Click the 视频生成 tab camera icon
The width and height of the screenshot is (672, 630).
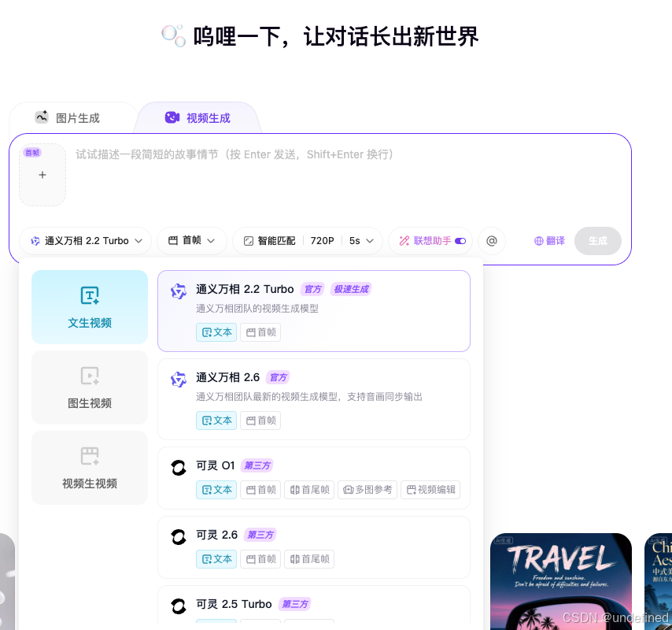pos(172,117)
